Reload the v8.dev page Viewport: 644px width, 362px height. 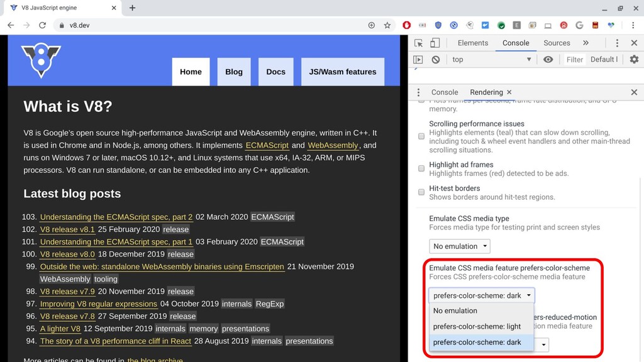pos(42,25)
